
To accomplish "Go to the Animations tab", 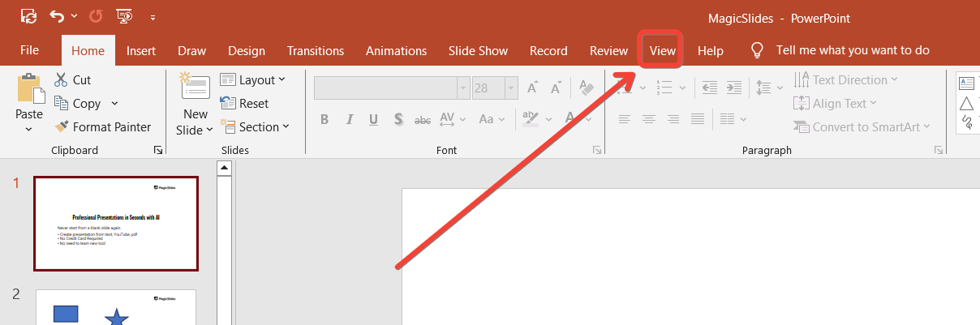I will [396, 50].
